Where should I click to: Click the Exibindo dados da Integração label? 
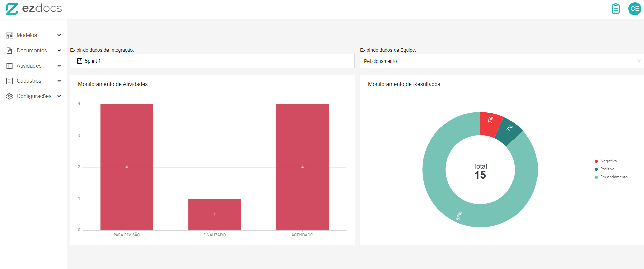click(x=102, y=50)
